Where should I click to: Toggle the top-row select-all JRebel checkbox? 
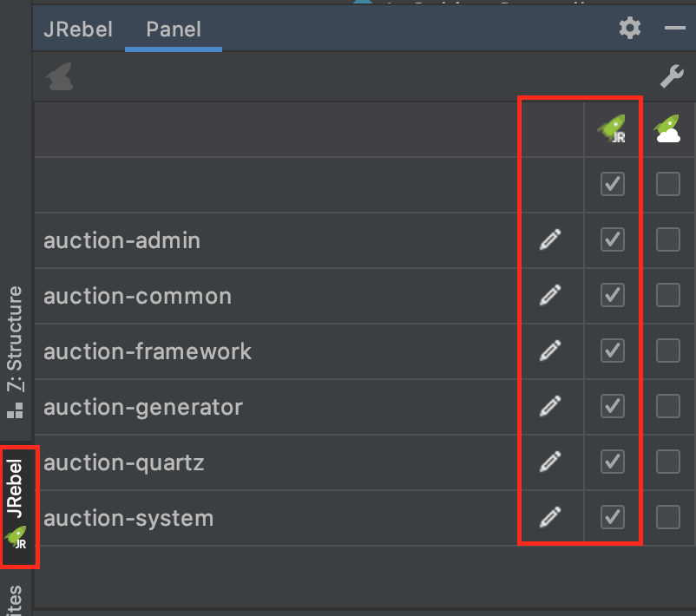tap(612, 184)
